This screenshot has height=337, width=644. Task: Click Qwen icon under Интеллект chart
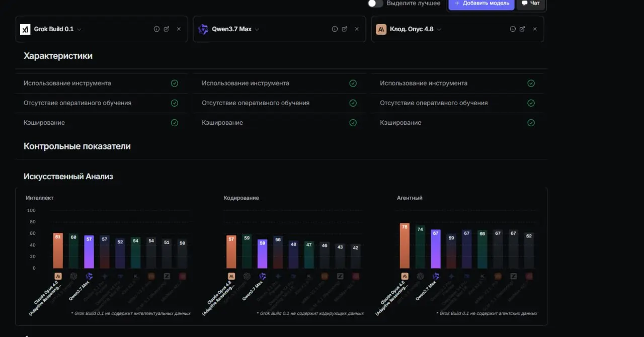click(x=89, y=276)
